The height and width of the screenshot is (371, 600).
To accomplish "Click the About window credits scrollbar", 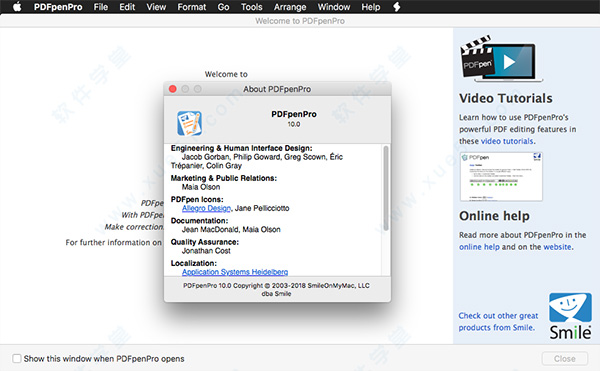I will (386, 187).
